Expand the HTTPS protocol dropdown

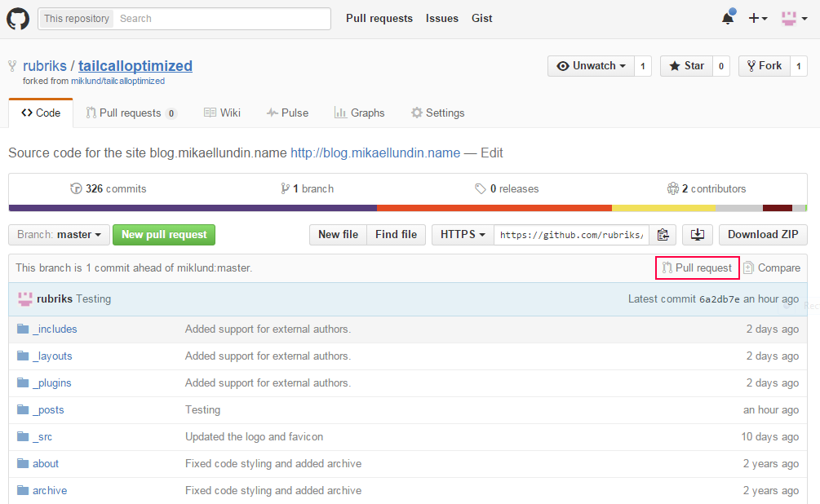tap(463, 235)
